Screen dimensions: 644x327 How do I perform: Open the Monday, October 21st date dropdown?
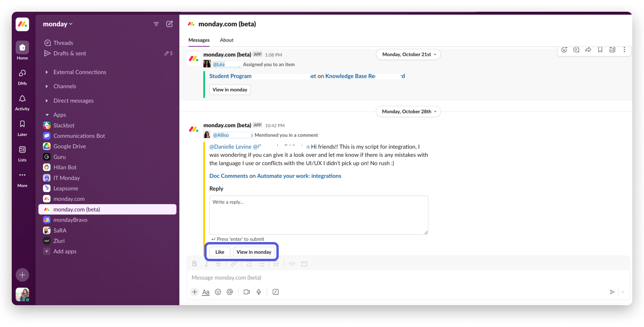[x=409, y=54]
